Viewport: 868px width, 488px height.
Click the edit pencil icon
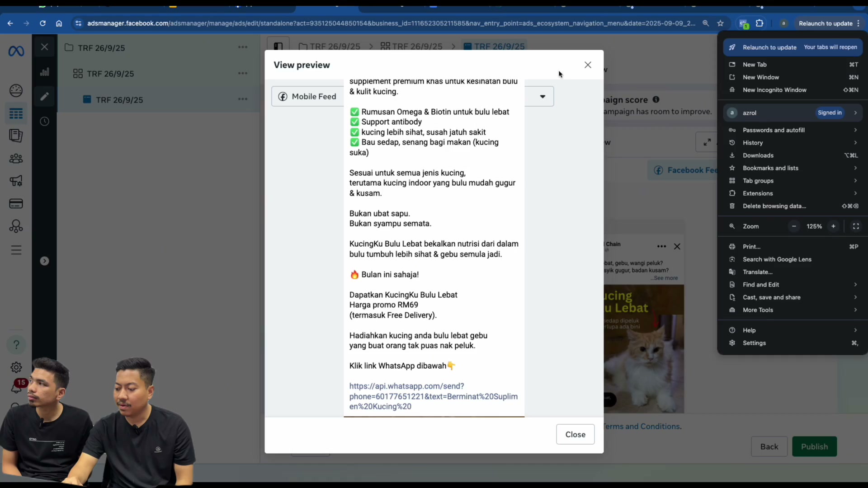pyautogui.click(x=44, y=97)
